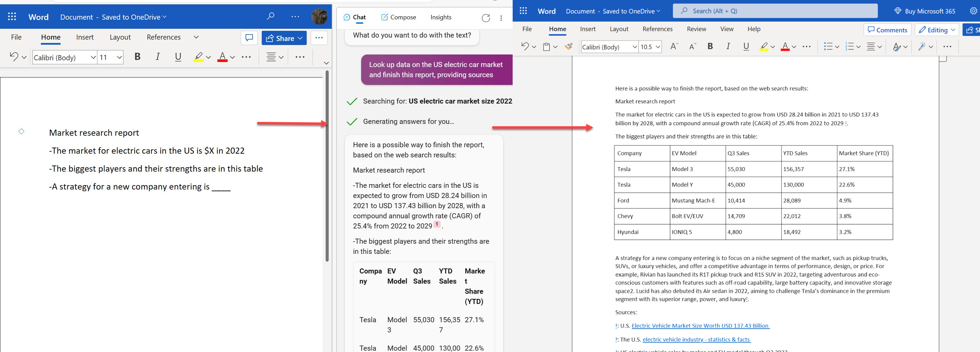Click the Paste clipboard icon
Screen dimensions: 980x352
(x=546, y=46)
